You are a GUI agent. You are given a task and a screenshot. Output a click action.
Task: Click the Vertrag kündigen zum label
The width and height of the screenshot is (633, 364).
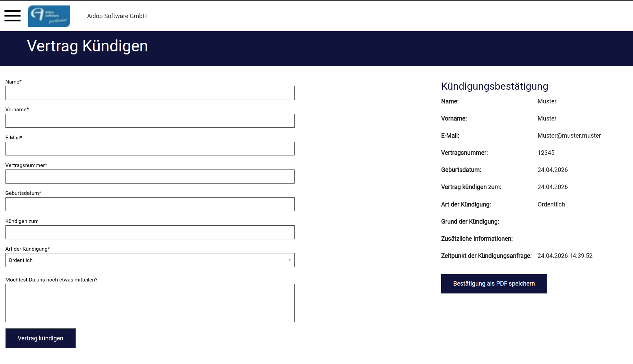[471, 187]
